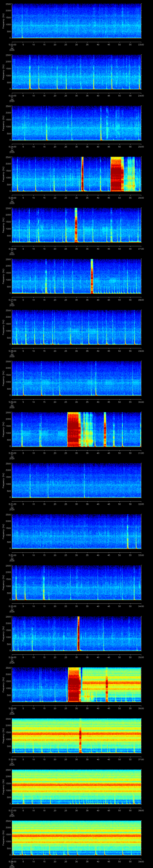Click the 30 seconds tick under 5:29 panel
Image resolution: width=153 pixels, height=868 pixels.
[76, 402]
